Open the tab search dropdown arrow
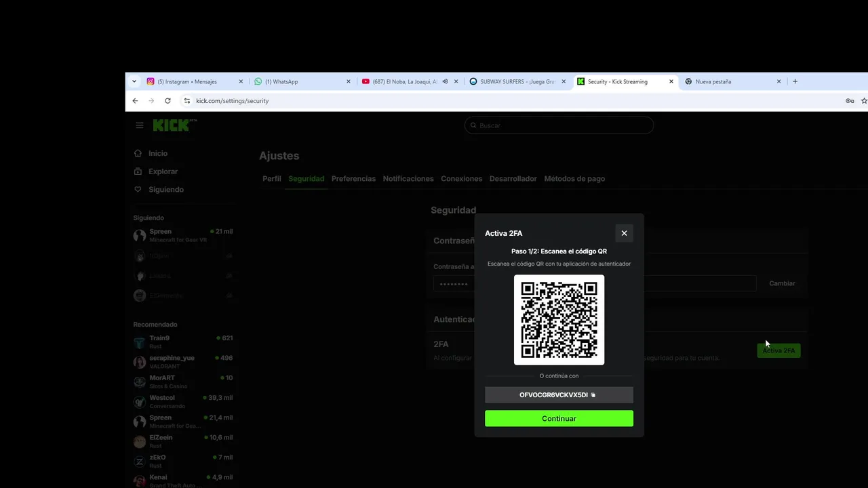The image size is (868, 488). (134, 81)
